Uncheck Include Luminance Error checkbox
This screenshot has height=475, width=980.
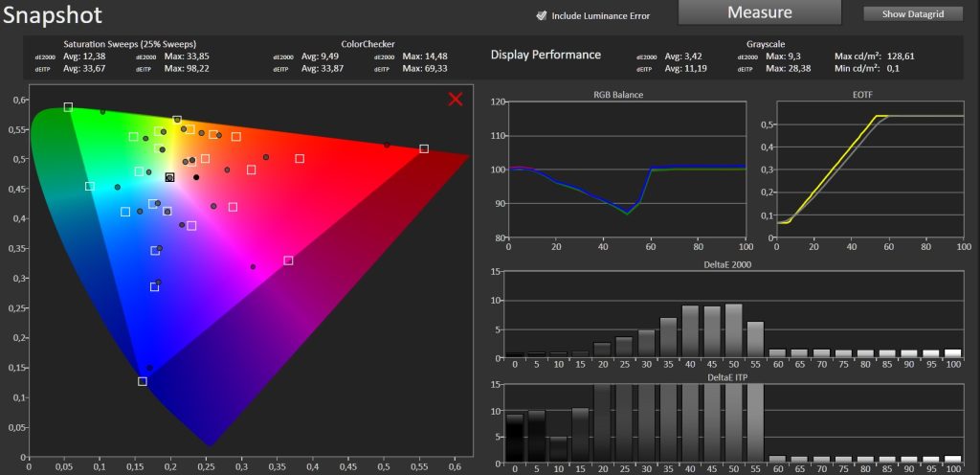click(x=542, y=15)
